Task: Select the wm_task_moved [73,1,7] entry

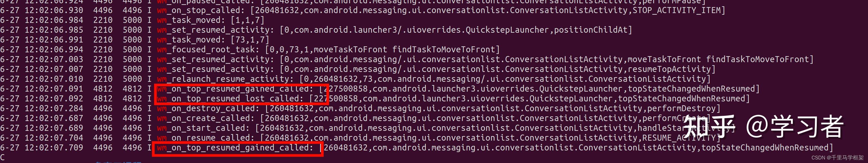Action: point(135,40)
